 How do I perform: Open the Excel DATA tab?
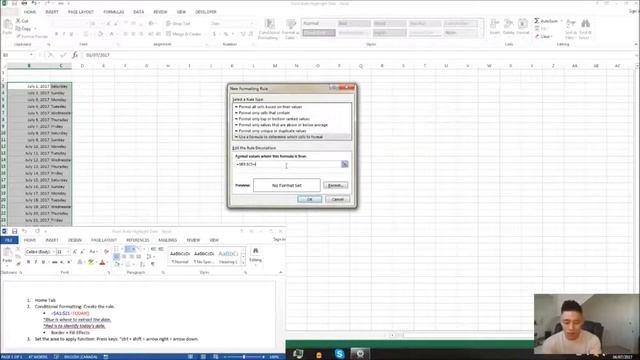pos(138,12)
